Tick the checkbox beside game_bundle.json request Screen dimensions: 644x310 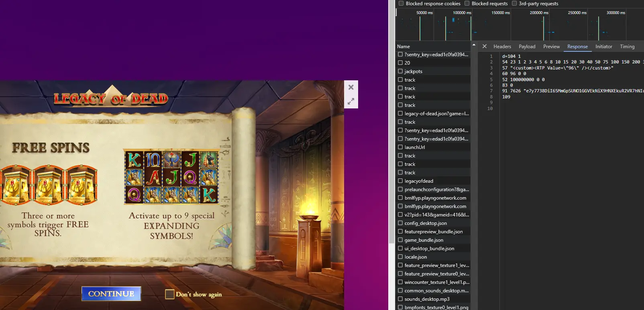click(x=400, y=240)
